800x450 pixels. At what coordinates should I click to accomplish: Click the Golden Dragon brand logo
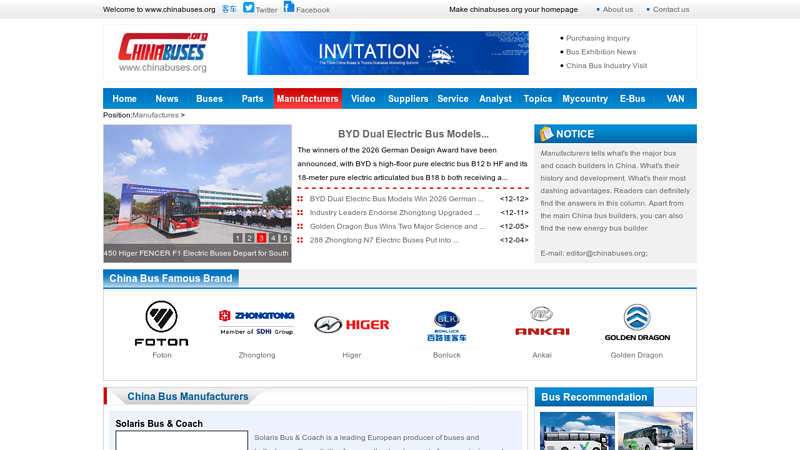coord(637,322)
